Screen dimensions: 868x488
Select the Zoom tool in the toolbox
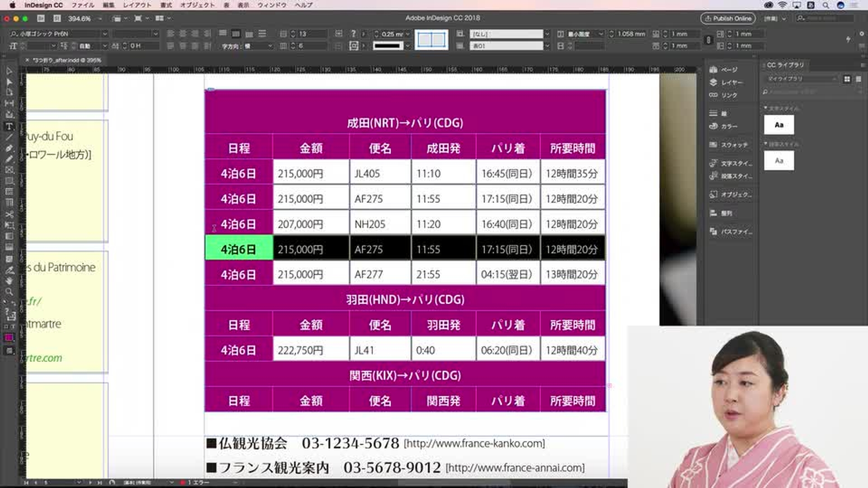pos(9,292)
